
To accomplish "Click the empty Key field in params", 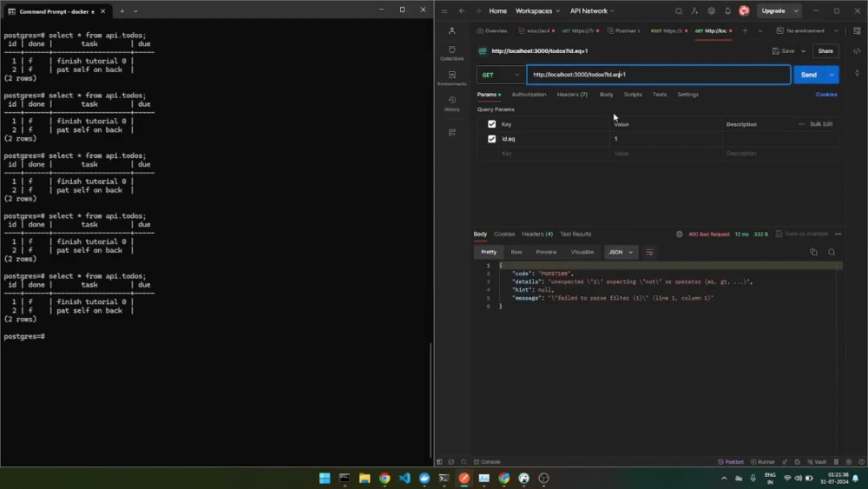I will (x=554, y=154).
